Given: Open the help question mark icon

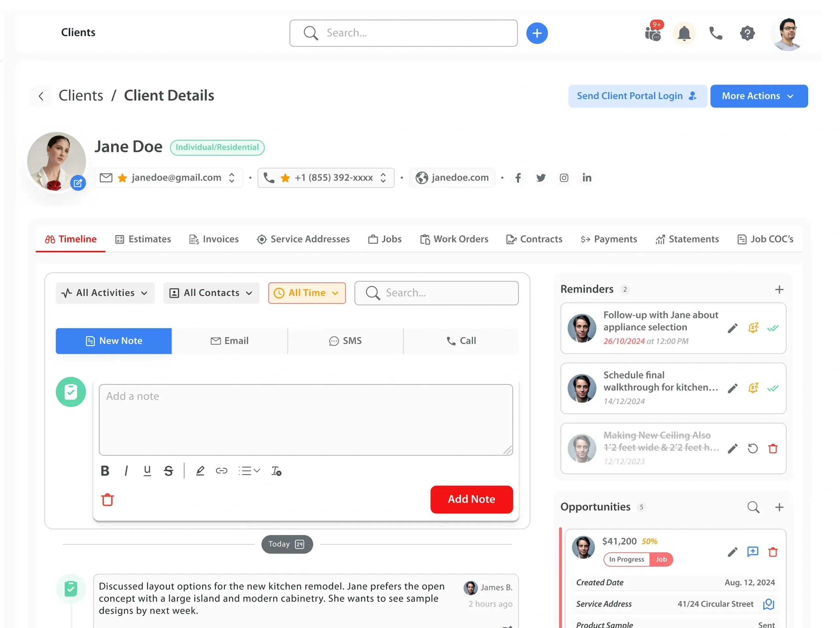Looking at the screenshot, I should click(747, 33).
